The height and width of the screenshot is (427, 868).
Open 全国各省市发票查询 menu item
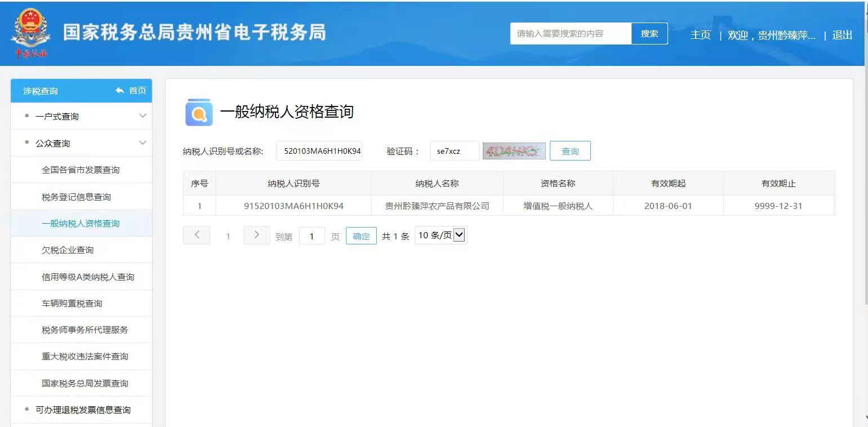point(81,170)
